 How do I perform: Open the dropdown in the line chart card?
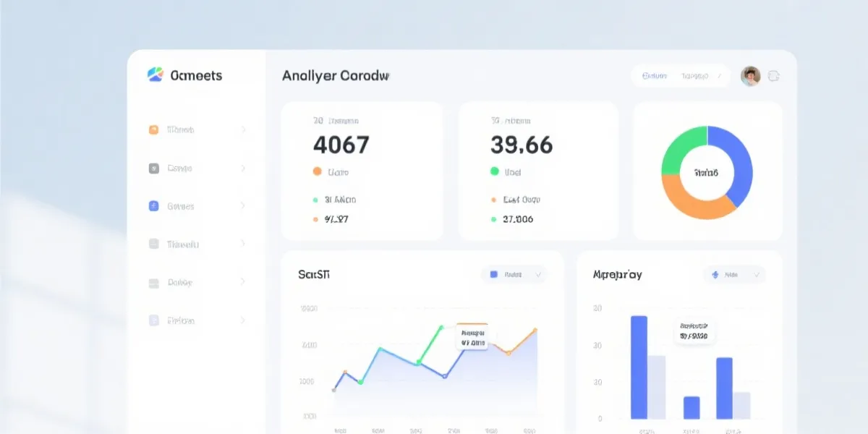[515, 275]
